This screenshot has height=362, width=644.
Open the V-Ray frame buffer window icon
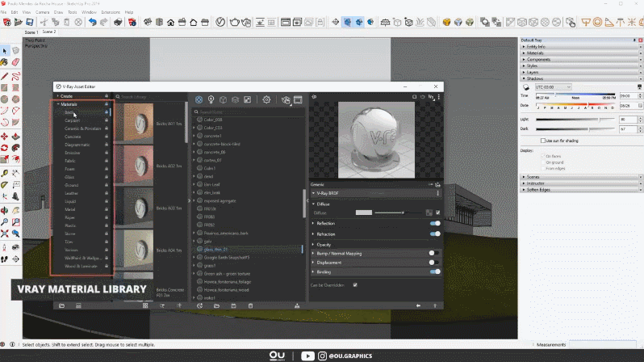pyautogui.click(x=298, y=100)
